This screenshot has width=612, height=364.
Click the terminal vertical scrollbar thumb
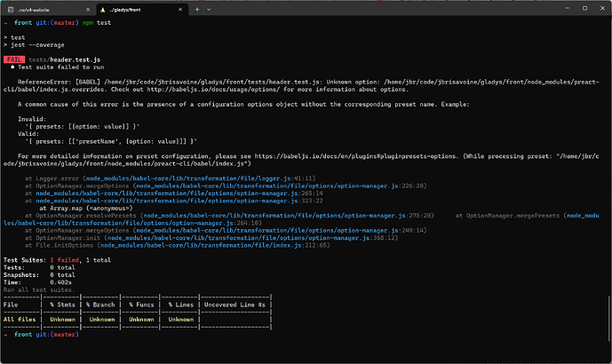608,319
